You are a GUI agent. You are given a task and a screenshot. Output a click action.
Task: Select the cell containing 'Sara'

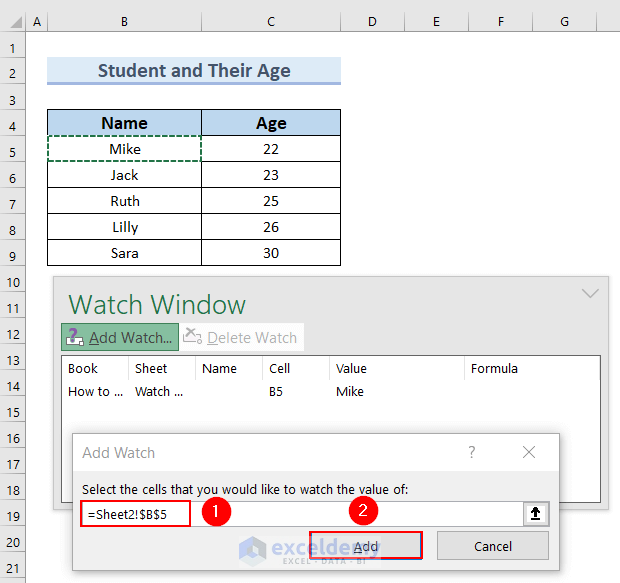pos(124,253)
